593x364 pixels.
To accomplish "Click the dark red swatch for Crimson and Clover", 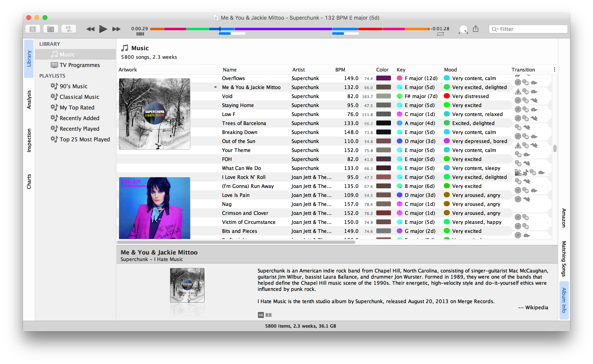I will (x=383, y=213).
